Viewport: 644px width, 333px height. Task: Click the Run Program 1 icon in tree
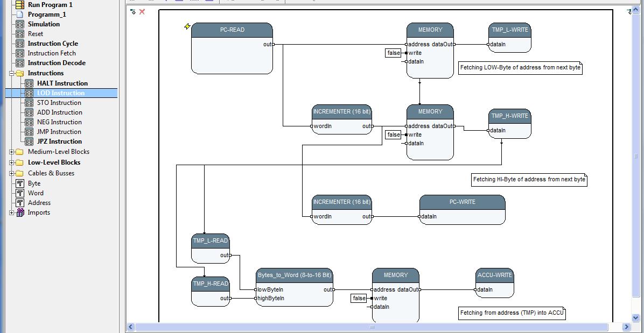pyautogui.click(x=20, y=5)
